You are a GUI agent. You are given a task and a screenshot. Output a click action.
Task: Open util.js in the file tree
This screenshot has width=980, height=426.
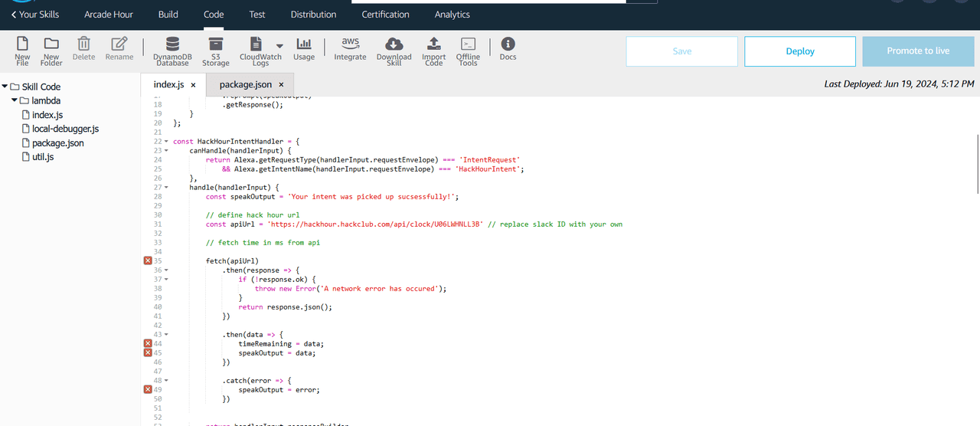pos(42,157)
